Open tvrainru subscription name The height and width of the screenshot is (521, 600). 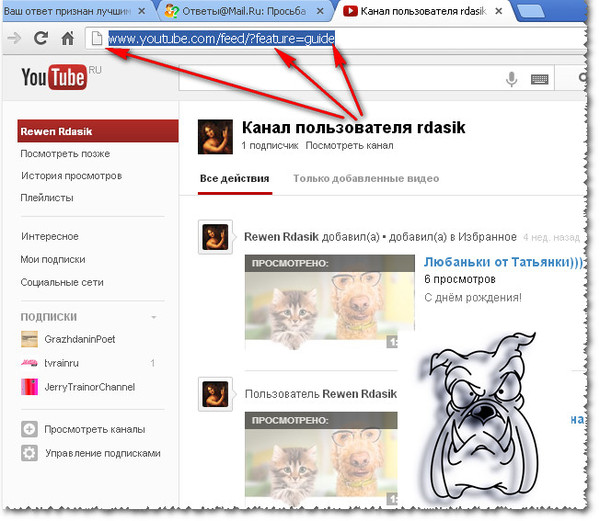(61, 363)
